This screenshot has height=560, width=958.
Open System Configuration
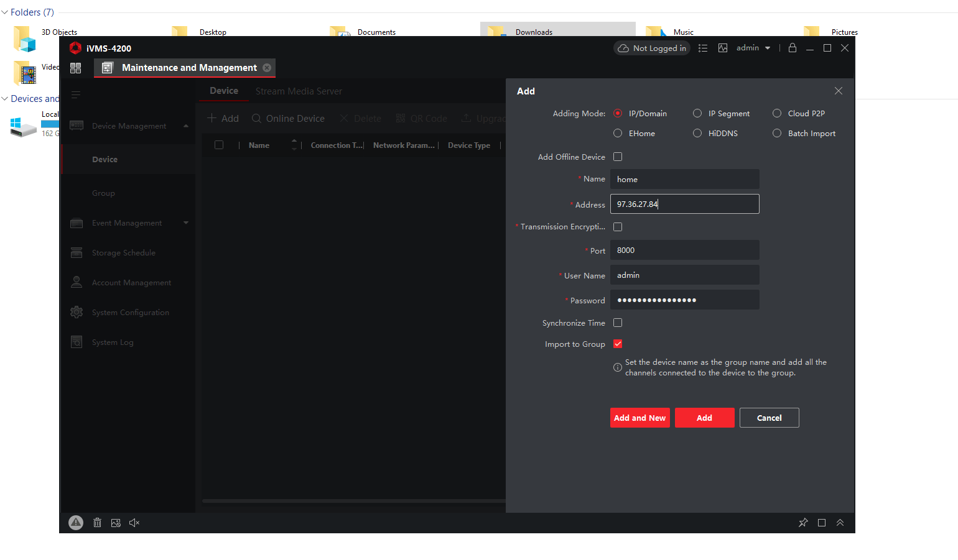tap(131, 312)
